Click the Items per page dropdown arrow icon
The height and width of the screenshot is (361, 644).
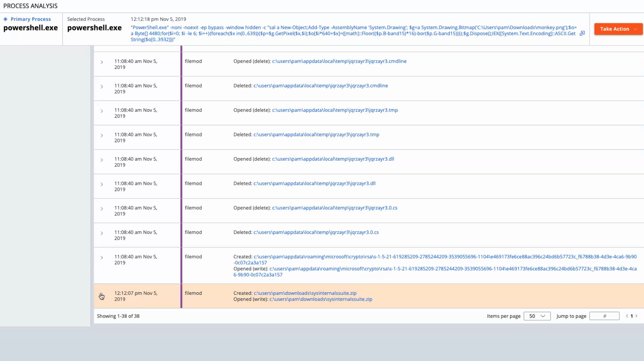[x=543, y=316]
